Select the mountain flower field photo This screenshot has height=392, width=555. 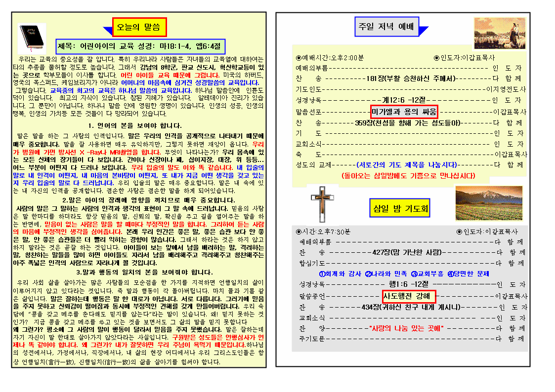click(488, 203)
